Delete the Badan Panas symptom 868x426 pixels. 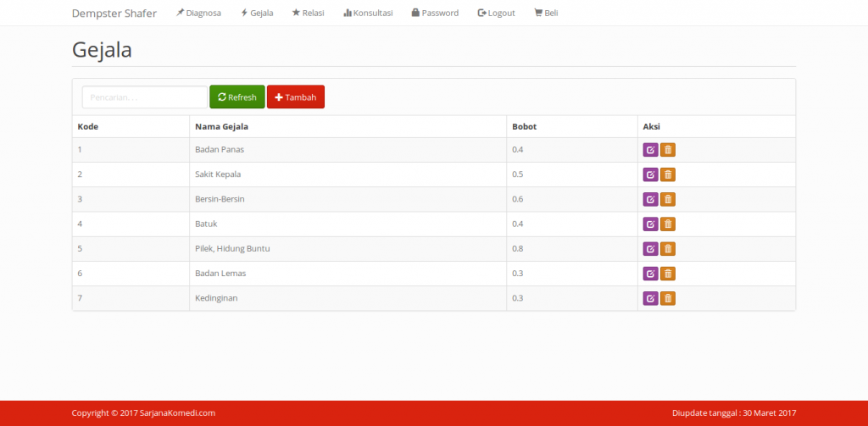point(668,150)
